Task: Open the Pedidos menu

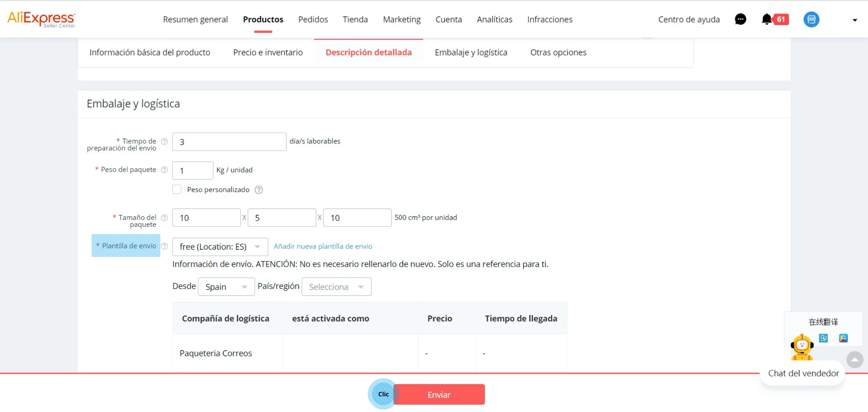Action: tap(313, 19)
